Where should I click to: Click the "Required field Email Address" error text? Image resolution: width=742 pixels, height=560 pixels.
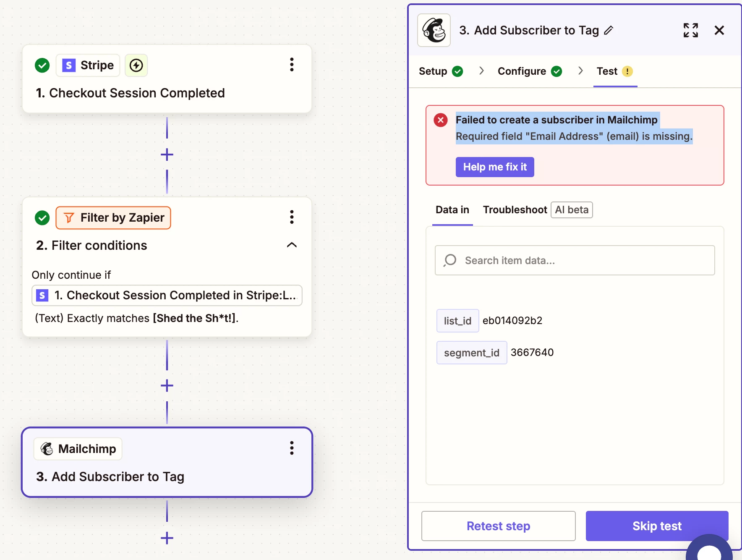(574, 136)
